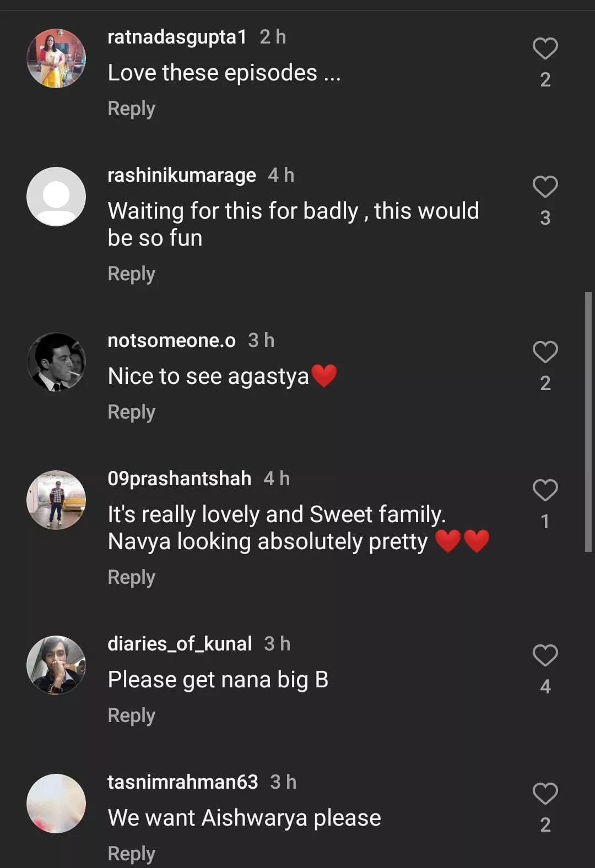This screenshot has width=595, height=868.
Task: Reply to 'Please get nana big B'
Action: pos(131,715)
